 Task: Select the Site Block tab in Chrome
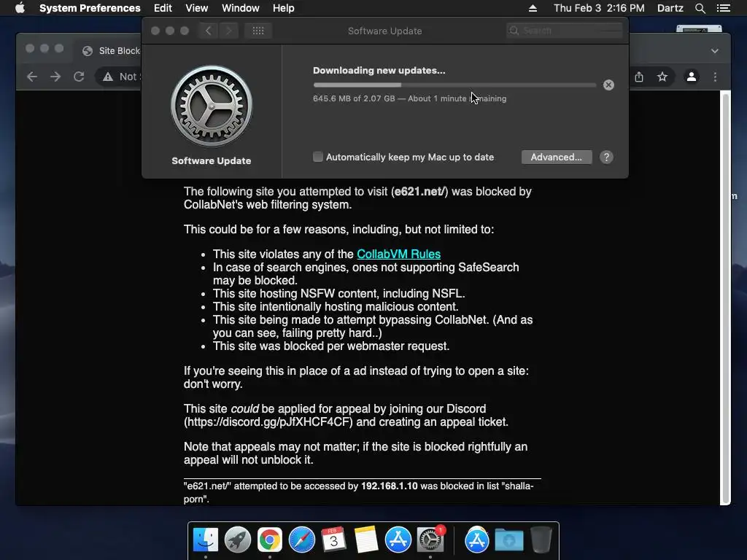coord(111,50)
